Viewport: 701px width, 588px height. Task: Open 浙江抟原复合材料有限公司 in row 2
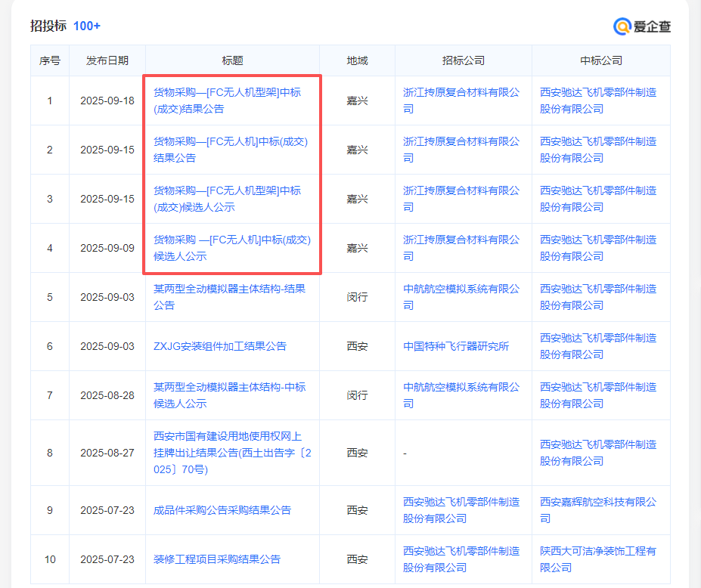coord(461,150)
